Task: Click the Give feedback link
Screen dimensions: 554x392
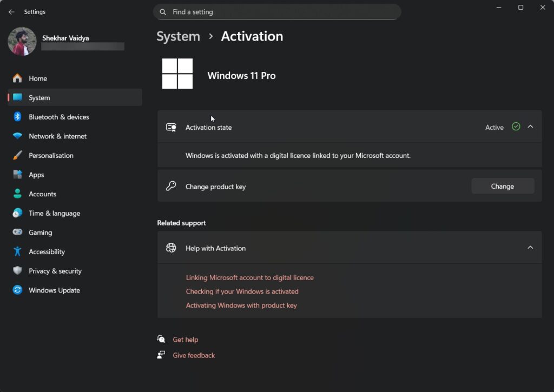Action: coord(193,355)
